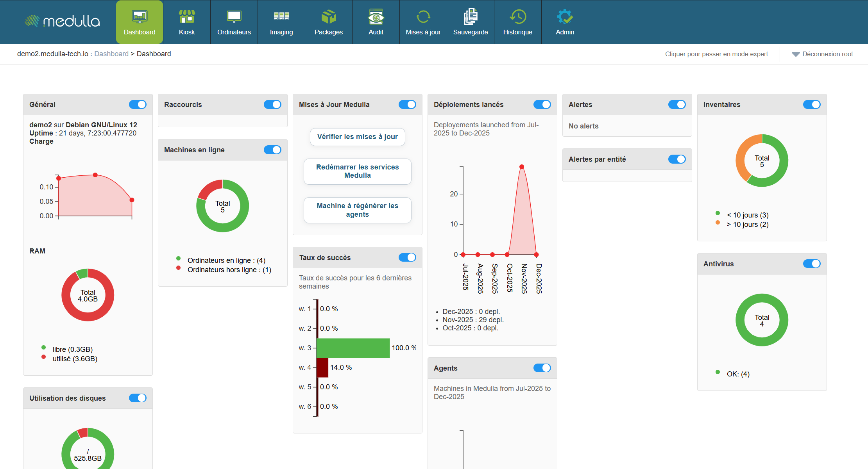Click Vérifier les mises à jour button

click(357, 137)
